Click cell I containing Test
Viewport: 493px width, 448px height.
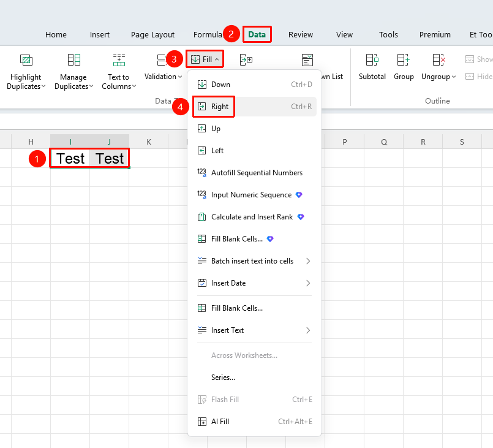[70, 158]
